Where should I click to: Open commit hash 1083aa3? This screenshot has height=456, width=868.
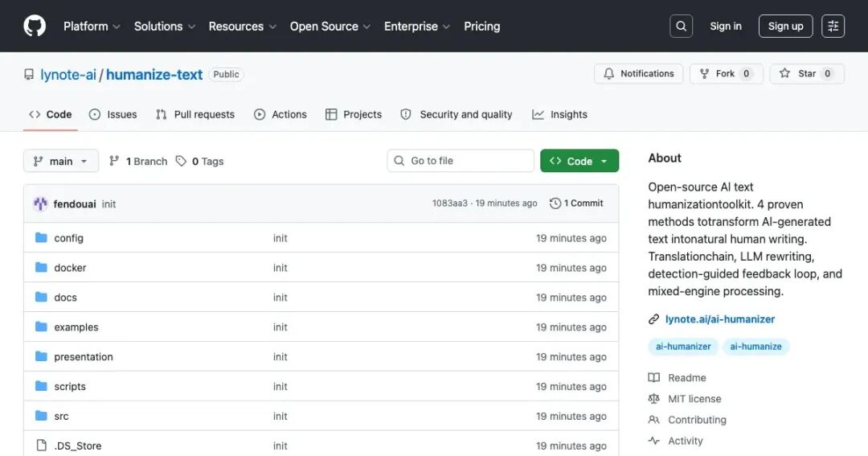[x=449, y=203]
